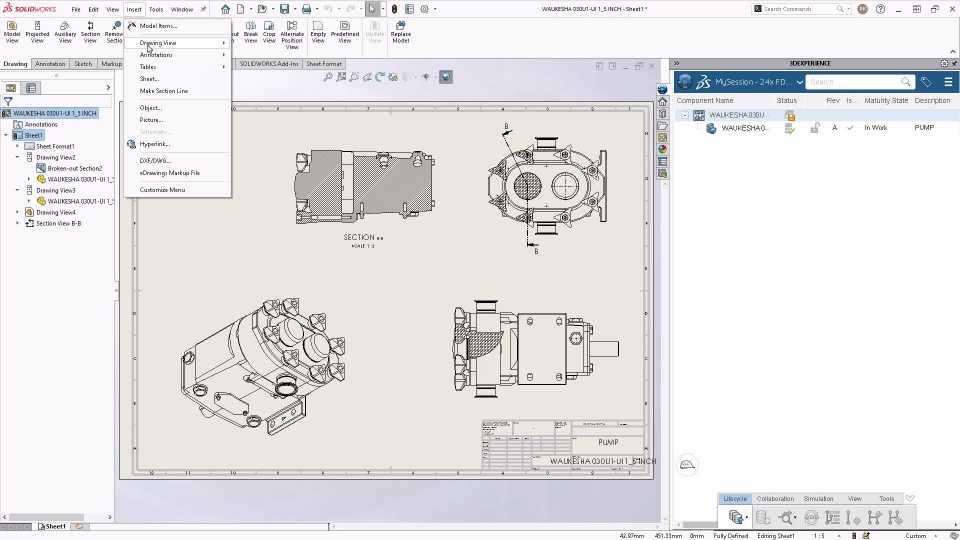Screen dimensions: 960x540
Task: Expand the Section View B-B tree node
Action: [17, 223]
